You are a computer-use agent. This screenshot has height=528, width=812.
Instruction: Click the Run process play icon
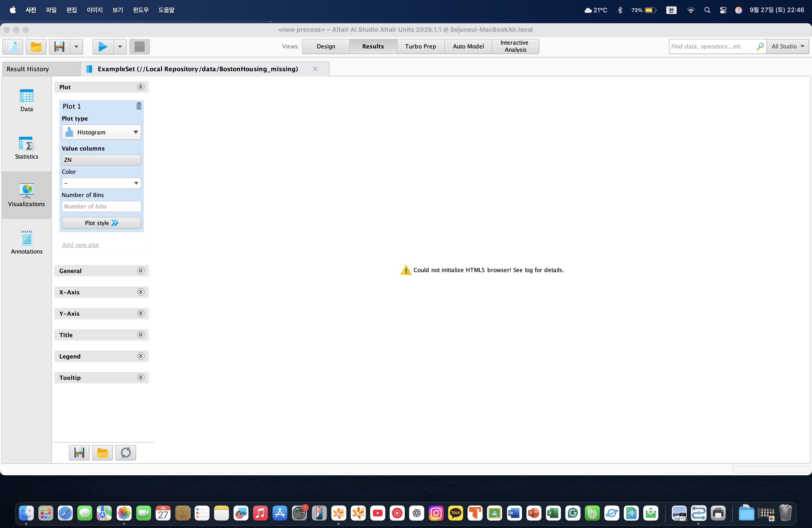pos(103,46)
